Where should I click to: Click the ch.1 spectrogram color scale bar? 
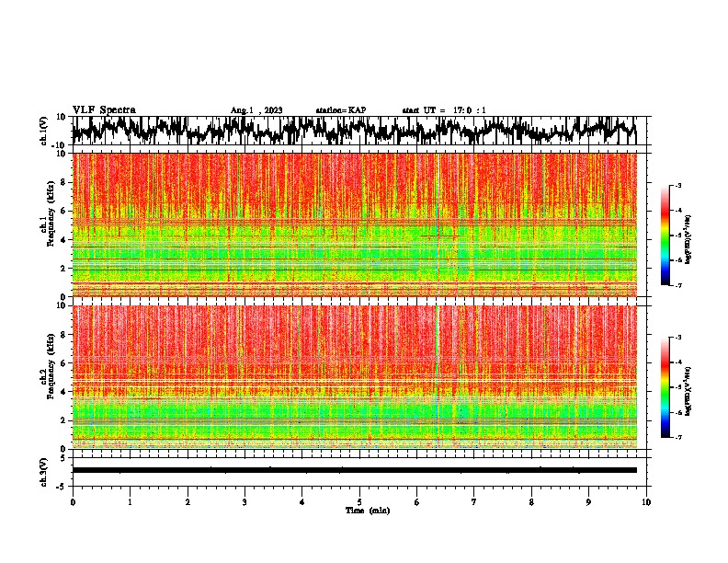[x=665, y=236]
